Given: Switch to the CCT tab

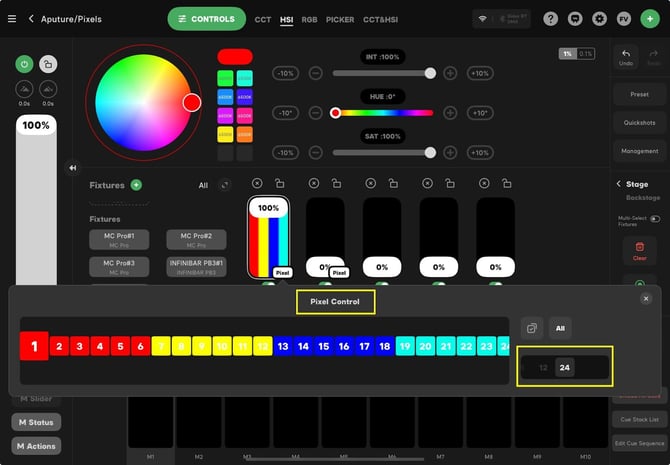Looking at the screenshot, I should pos(263,20).
